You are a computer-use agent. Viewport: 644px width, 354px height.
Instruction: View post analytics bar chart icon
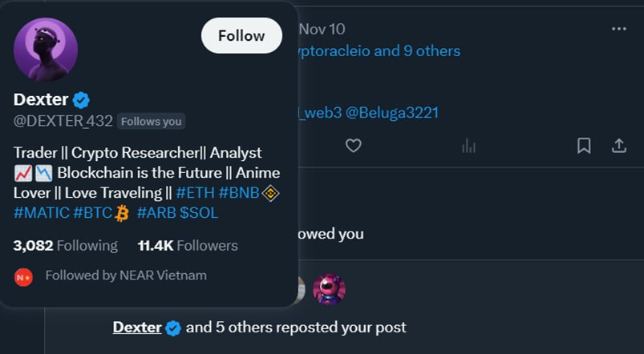click(468, 145)
